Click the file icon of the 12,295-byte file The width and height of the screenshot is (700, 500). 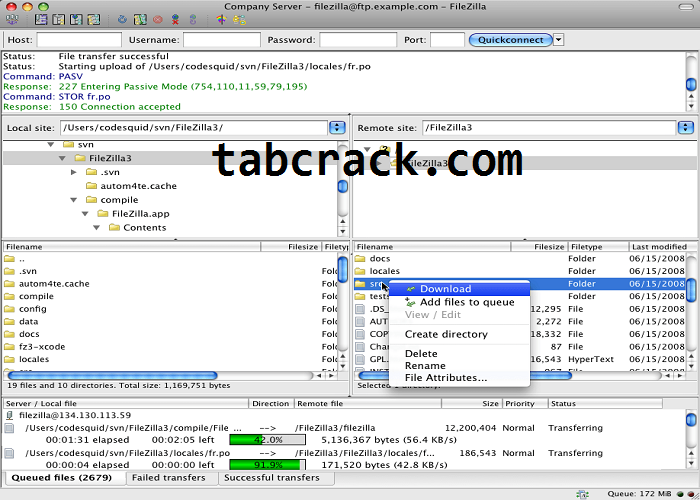click(360, 309)
